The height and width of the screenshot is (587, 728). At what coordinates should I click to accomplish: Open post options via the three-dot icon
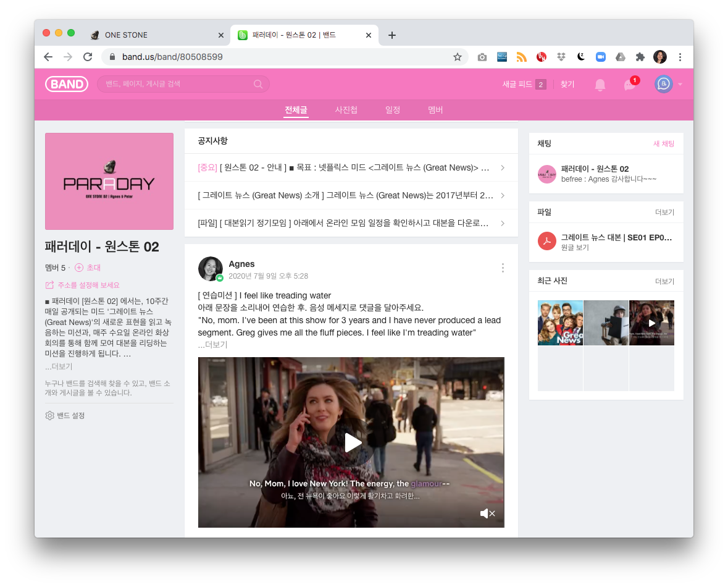(x=503, y=268)
